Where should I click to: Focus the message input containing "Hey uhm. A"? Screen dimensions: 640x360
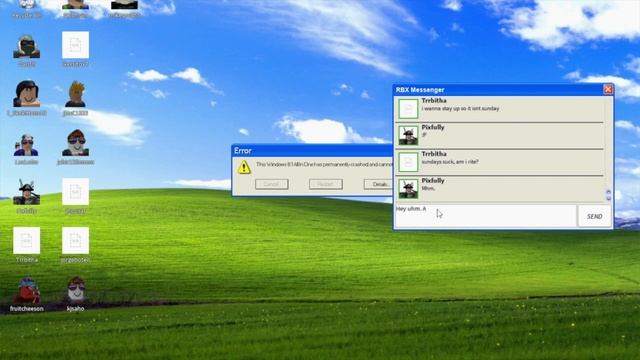point(485,216)
